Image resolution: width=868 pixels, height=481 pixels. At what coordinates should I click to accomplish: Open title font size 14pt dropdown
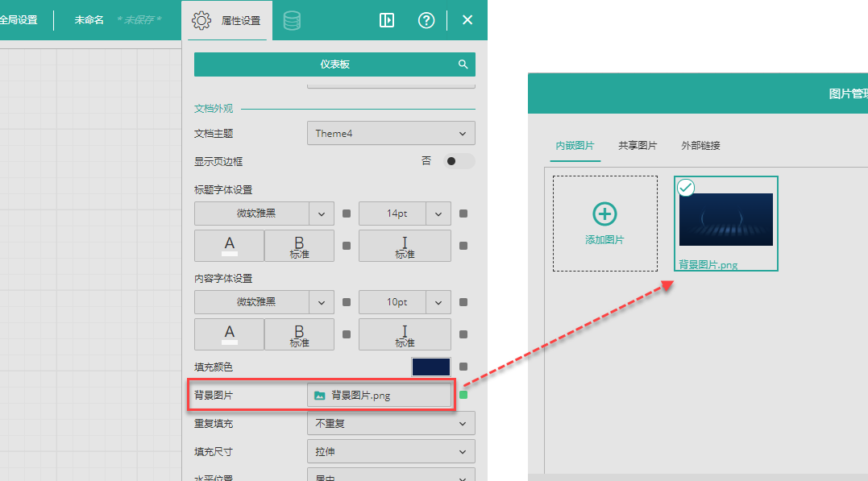click(405, 213)
